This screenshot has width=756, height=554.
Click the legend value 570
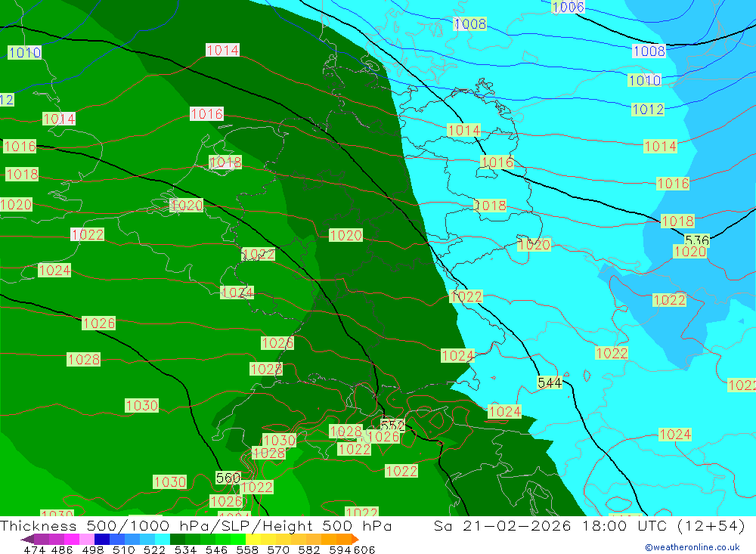coord(277,549)
